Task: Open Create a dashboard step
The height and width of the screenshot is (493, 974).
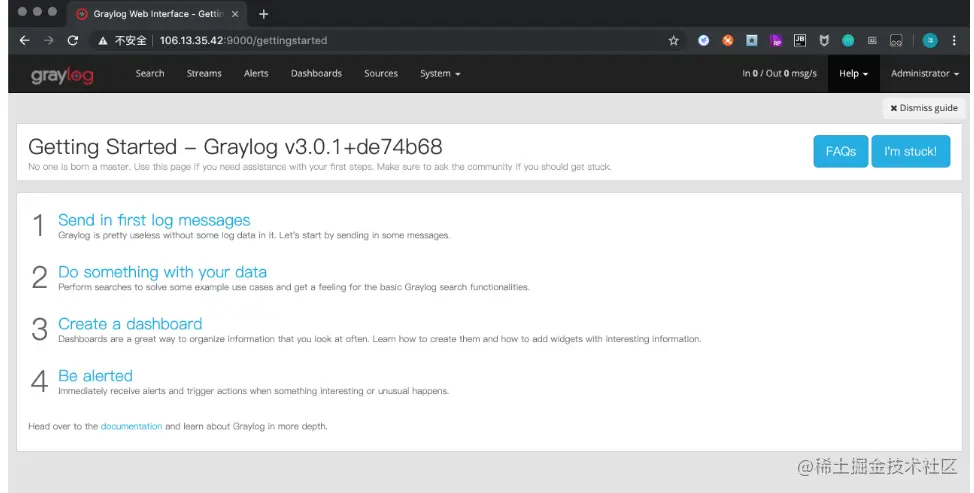Action: tap(130, 323)
